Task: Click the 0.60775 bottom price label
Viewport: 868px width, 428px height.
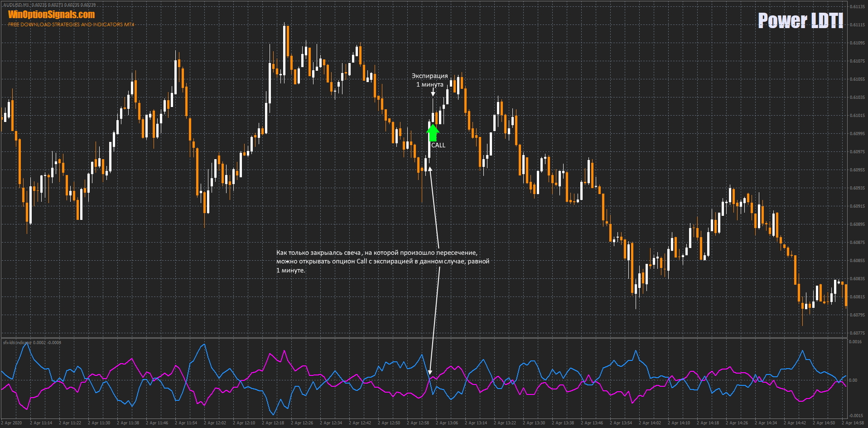Action: click(858, 333)
